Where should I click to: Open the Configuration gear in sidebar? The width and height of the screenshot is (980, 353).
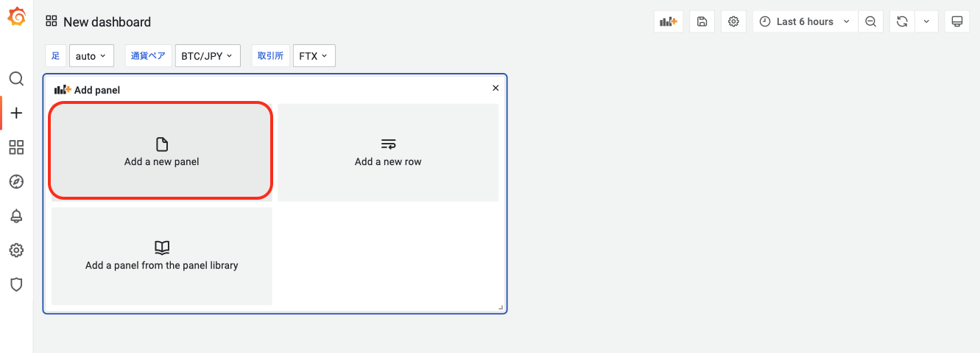[16, 250]
